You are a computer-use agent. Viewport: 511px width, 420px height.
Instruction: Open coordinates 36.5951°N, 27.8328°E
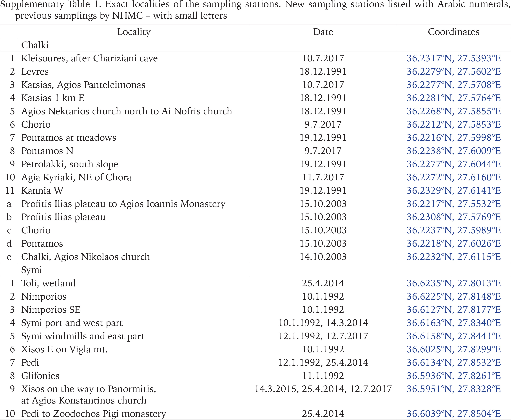454,389
